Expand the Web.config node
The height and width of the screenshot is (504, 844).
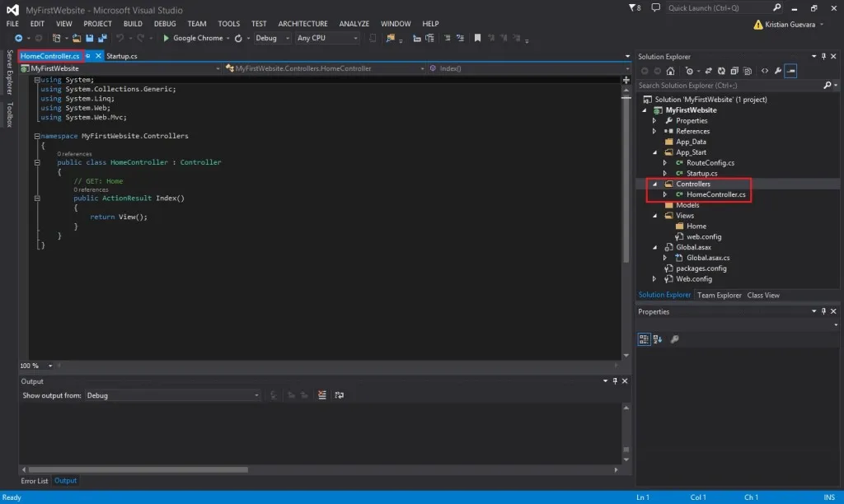click(x=654, y=279)
